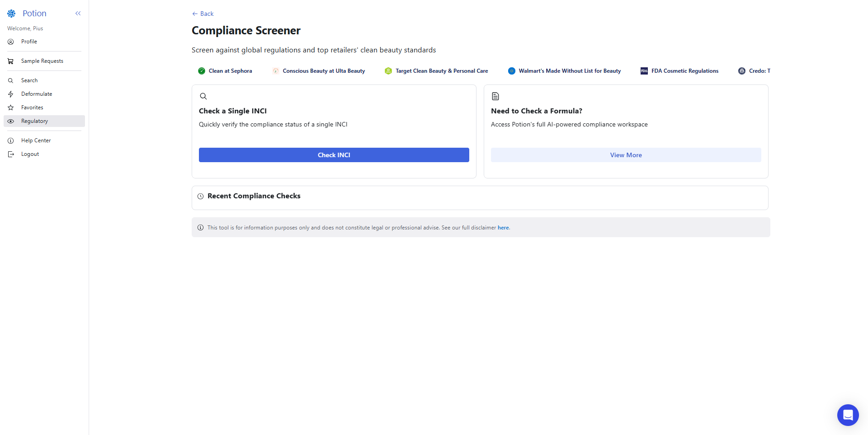Select the Clean at Sephora standard
Screen dimensions: 868x435
click(x=225, y=71)
